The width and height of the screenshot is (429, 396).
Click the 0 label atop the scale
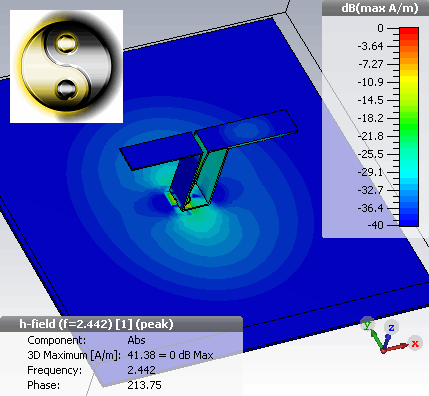[x=380, y=28]
